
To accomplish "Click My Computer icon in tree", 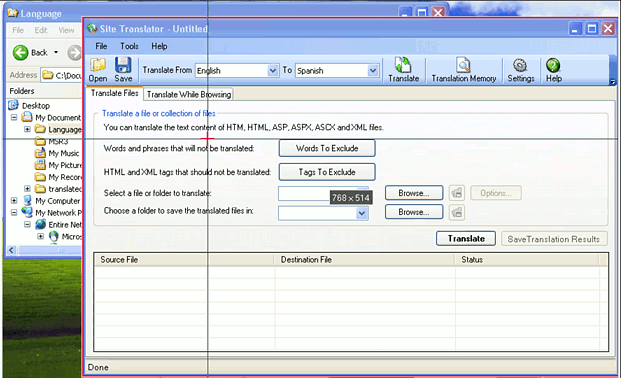I will tap(27, 200).
